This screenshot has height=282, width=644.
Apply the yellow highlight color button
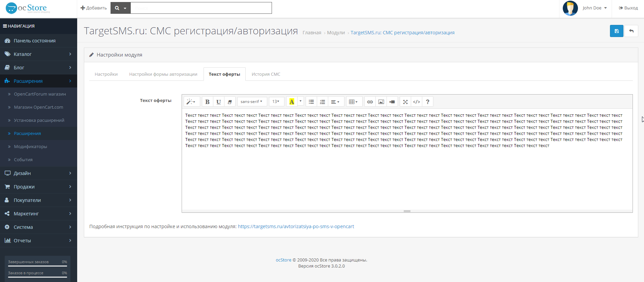[x=292, y=102]
